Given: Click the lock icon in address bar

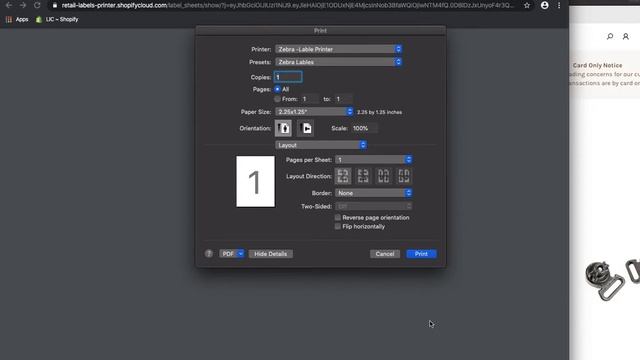Looking at the screenshot, I should 55,5.
